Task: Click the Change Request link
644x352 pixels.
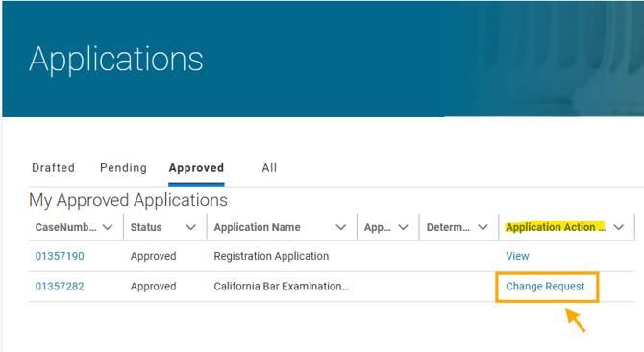Action: pyautogui.click(x=545, y=287)
